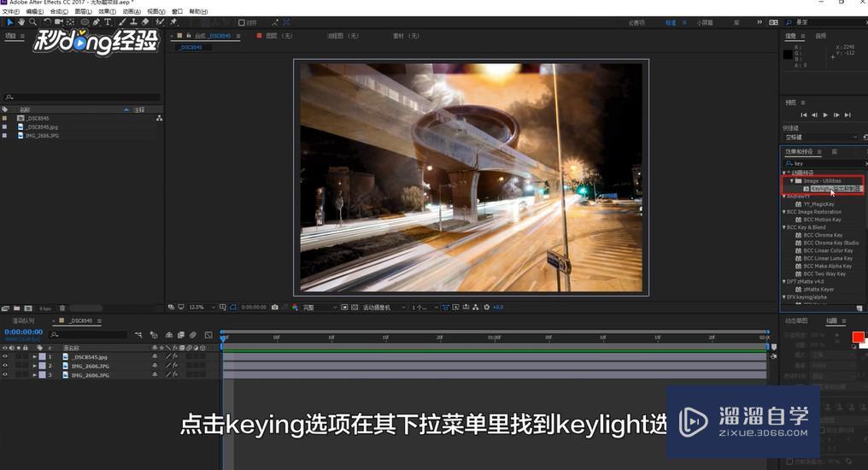Select the Selection arrow tool
The width and height of the screenshot is (868, 470).
point(10,22)
